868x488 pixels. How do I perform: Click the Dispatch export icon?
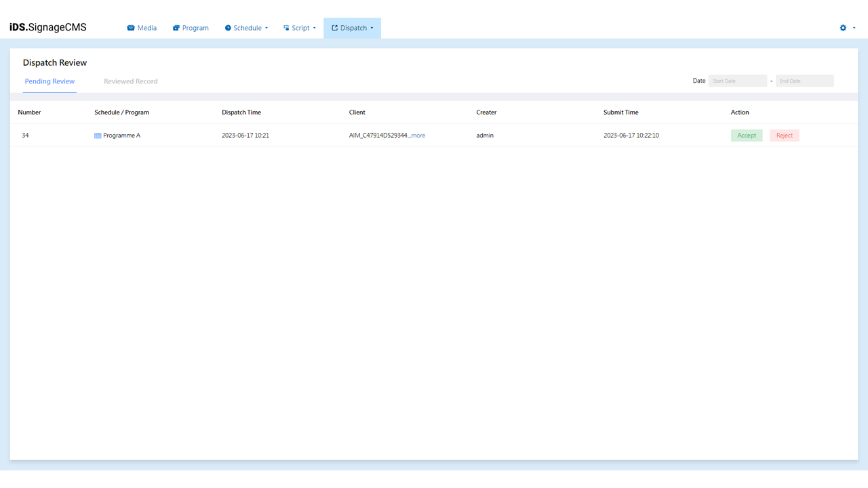click(x=334, y=28)
